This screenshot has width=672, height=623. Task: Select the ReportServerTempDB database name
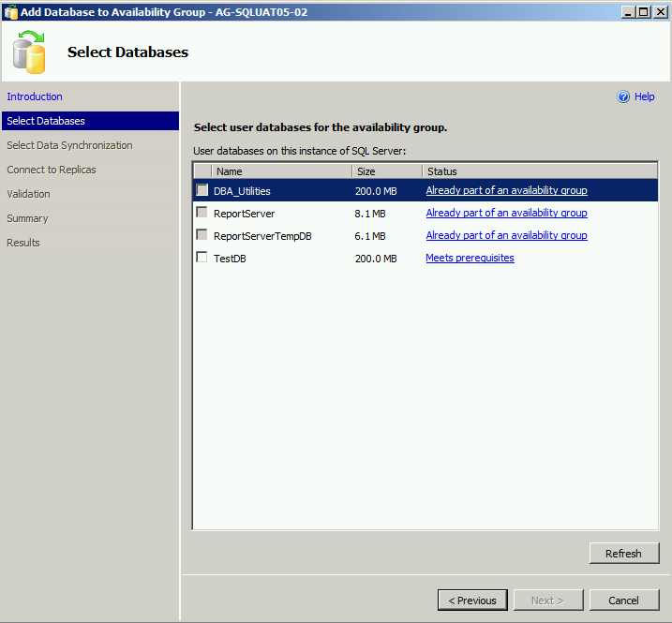point(262,236)
